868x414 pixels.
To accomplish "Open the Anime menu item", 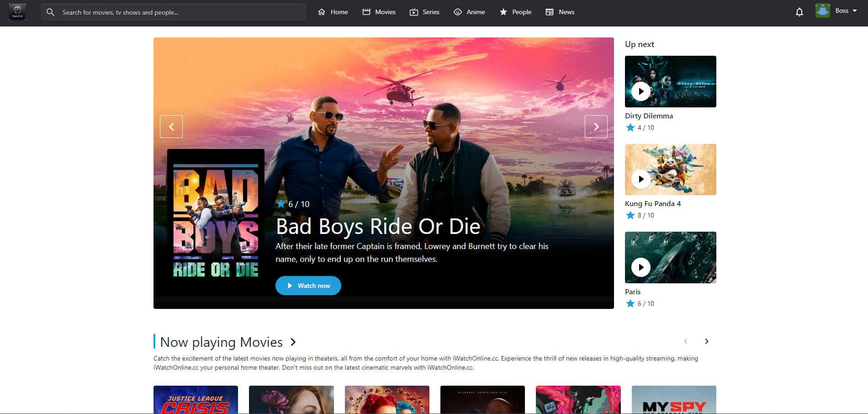I will click(x=469, y=12).
